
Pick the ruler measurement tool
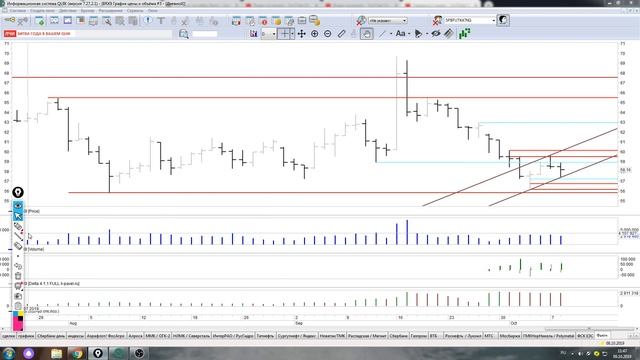click(x=341, y=34)
